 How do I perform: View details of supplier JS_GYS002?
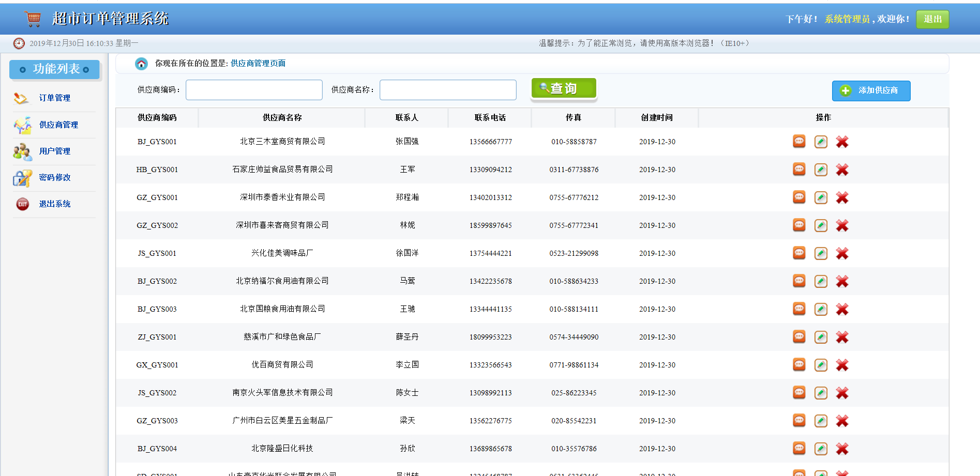(x=799, y=392)
